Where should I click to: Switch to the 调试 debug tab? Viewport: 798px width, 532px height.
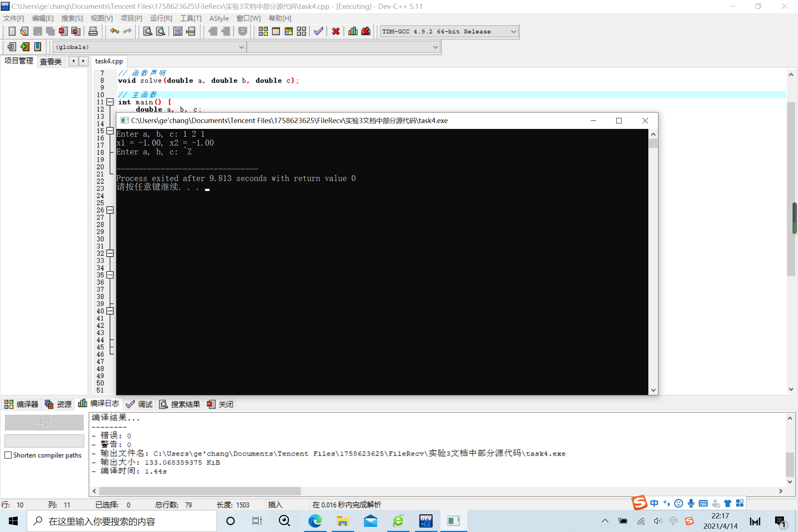(140, 404)
